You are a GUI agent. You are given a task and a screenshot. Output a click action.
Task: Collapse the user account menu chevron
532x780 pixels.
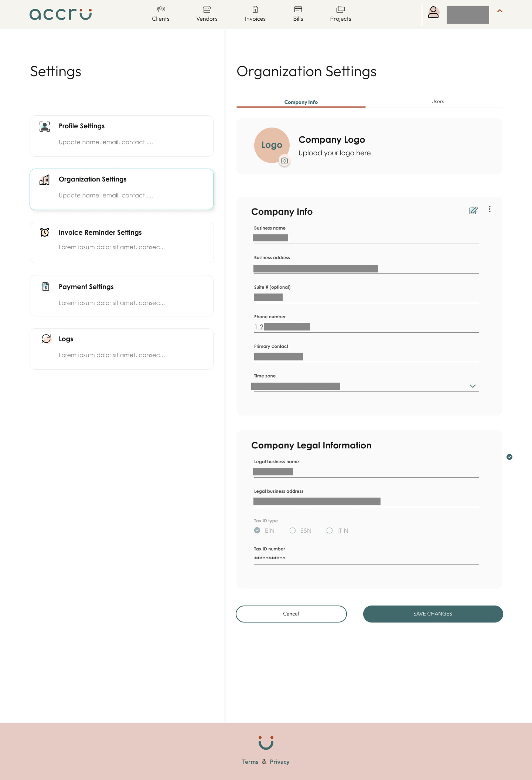point(500,11)
